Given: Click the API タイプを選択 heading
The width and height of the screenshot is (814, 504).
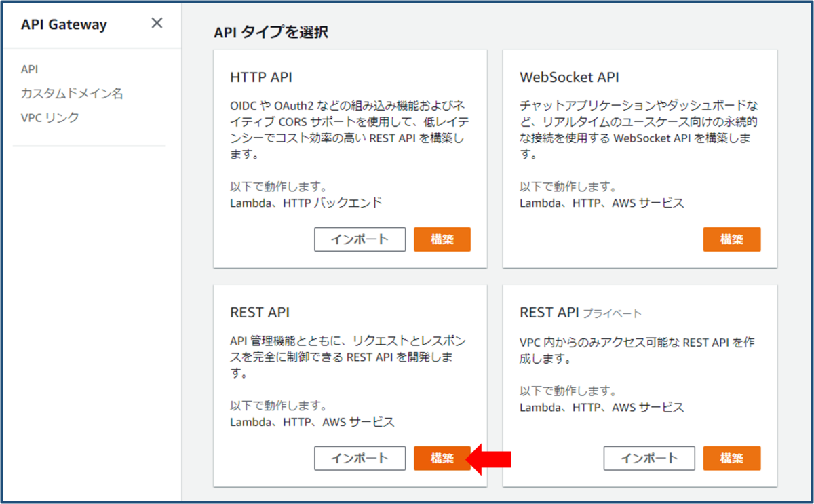Looking at the screenshot, I should tap(271, 32).
